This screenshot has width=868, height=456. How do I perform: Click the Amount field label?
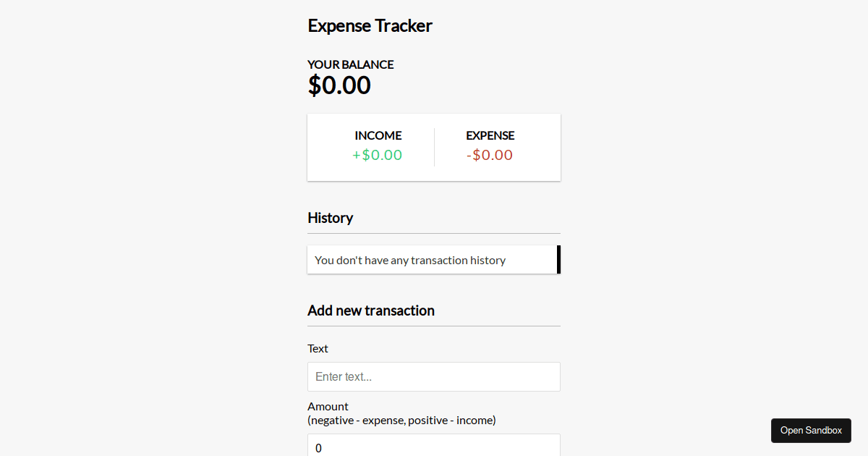pos(328,406)
